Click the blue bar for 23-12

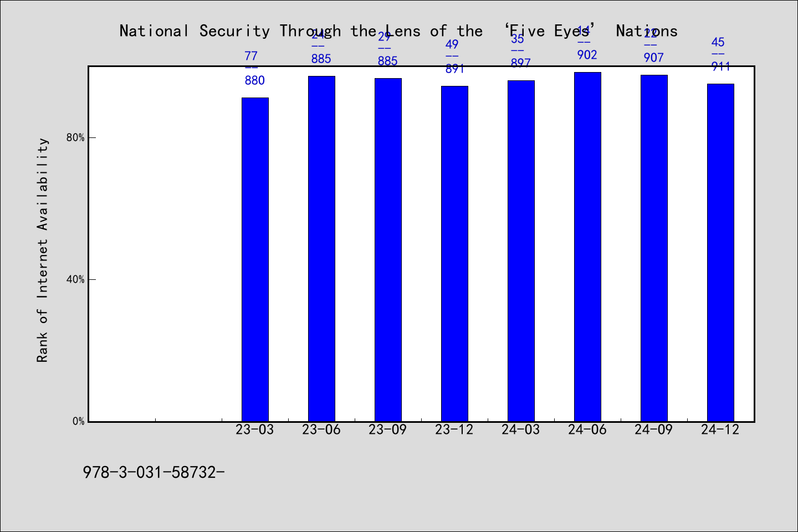click(454, 254)
